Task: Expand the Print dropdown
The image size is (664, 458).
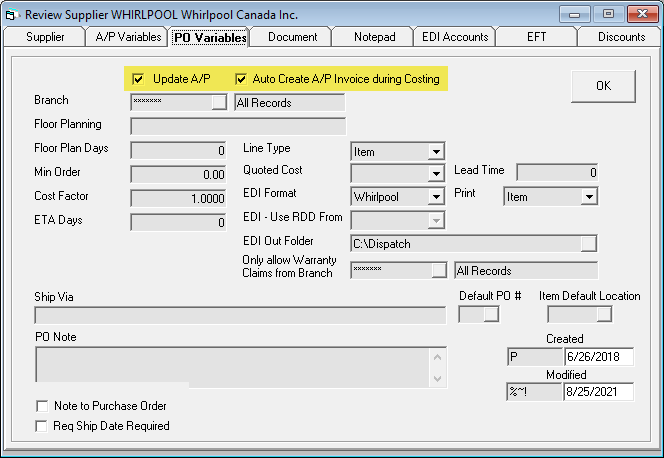Action: 589,197
